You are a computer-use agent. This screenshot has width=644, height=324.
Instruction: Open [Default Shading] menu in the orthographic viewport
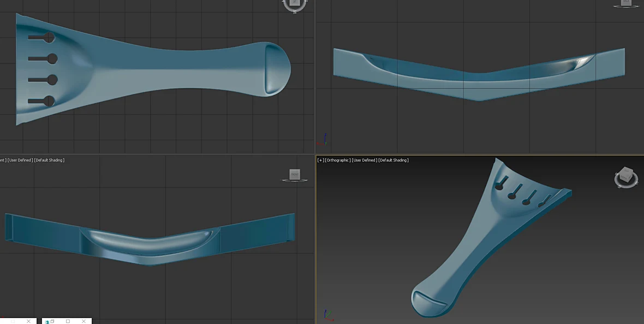393,160
